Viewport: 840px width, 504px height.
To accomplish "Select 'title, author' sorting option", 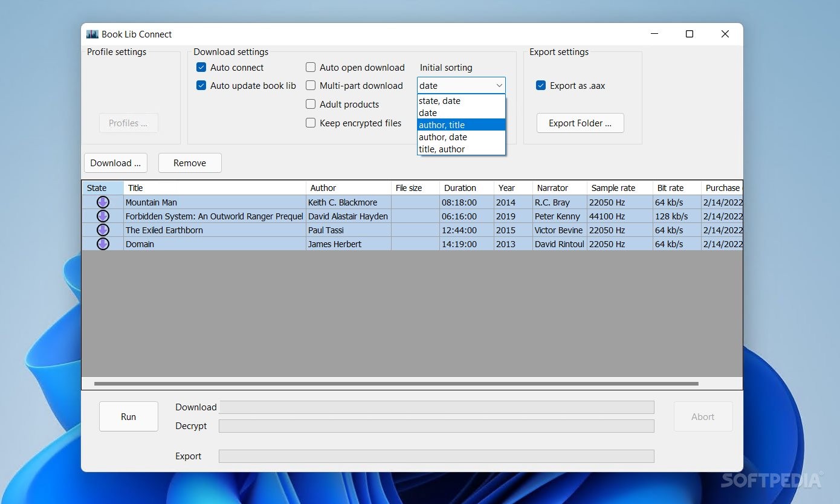I will [461, 149].
